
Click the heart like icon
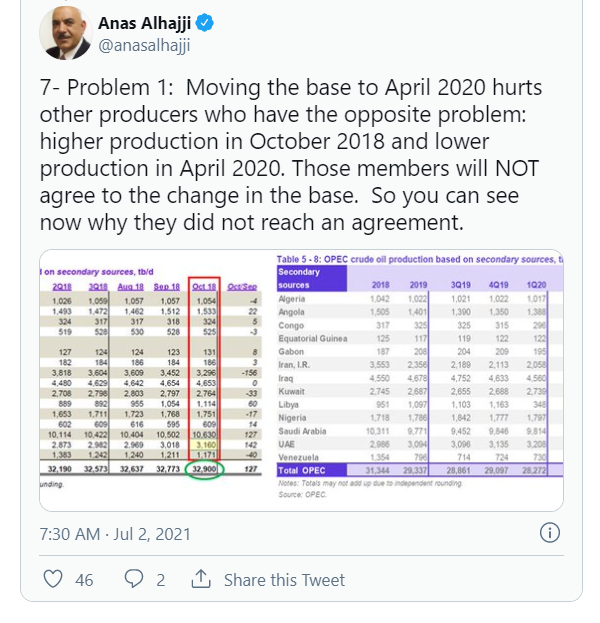coord(53,579)
